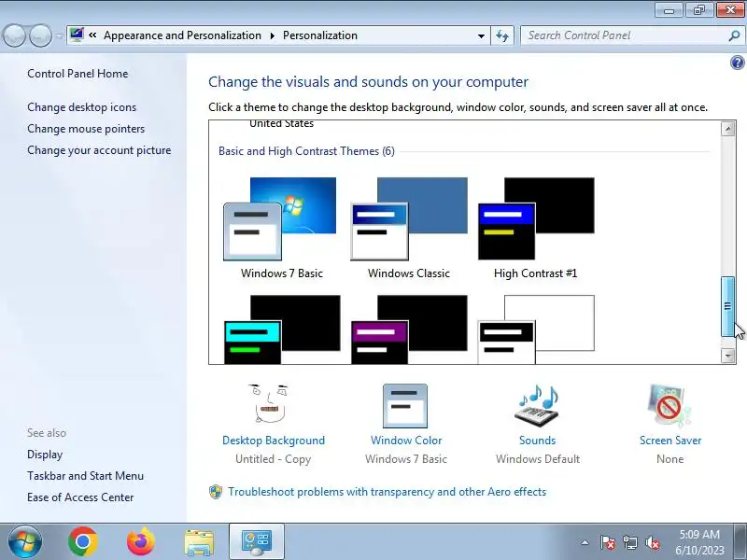This screenshot has height=560, width=747.
Task: Open Taskbar and Start Menu link
Action: tap(85, 476)
